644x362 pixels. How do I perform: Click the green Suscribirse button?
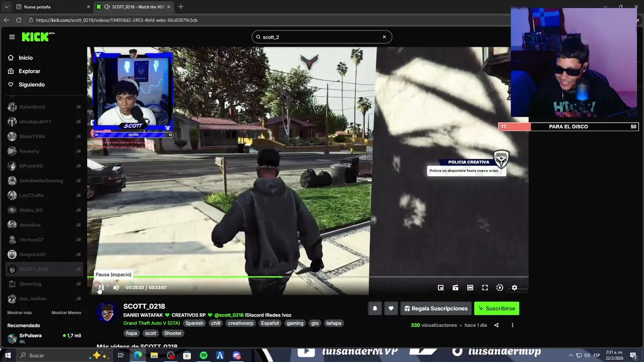[x=497, y=308]
